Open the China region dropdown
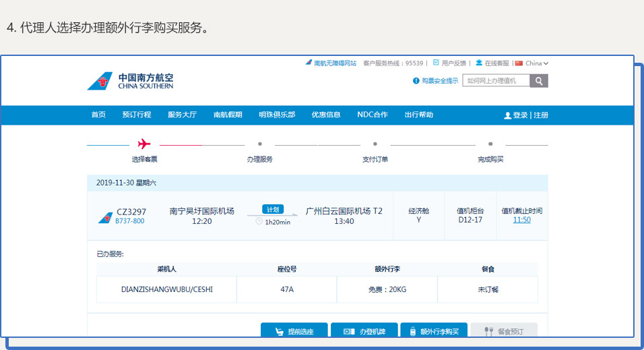The height and width of the screenshot is (350, 644). click(x=532, y=63)
